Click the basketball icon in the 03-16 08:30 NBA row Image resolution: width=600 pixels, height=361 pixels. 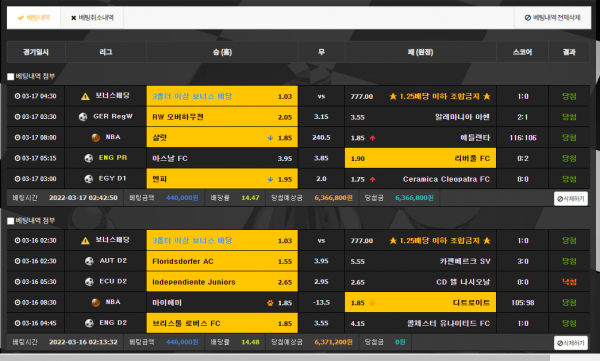pyautogui.click(x=96, y=302)
